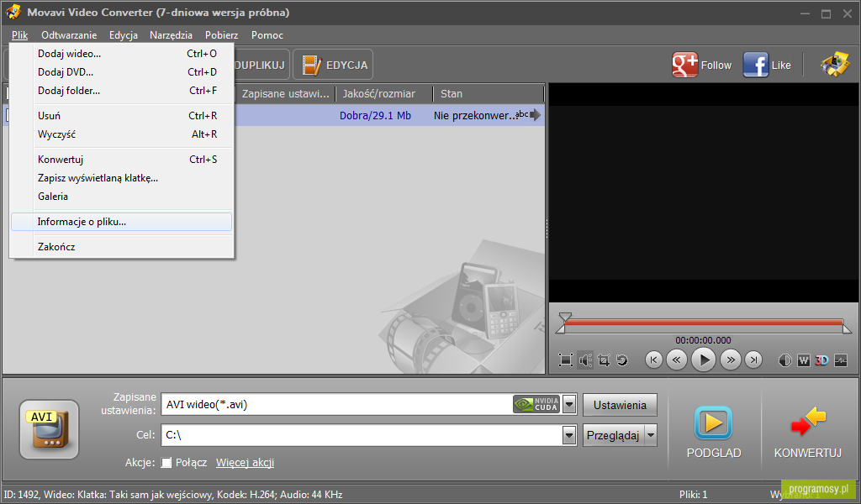Click the Facebook Like icon
The width and height of the screenshot is (861, 504).
coord(756,65)
